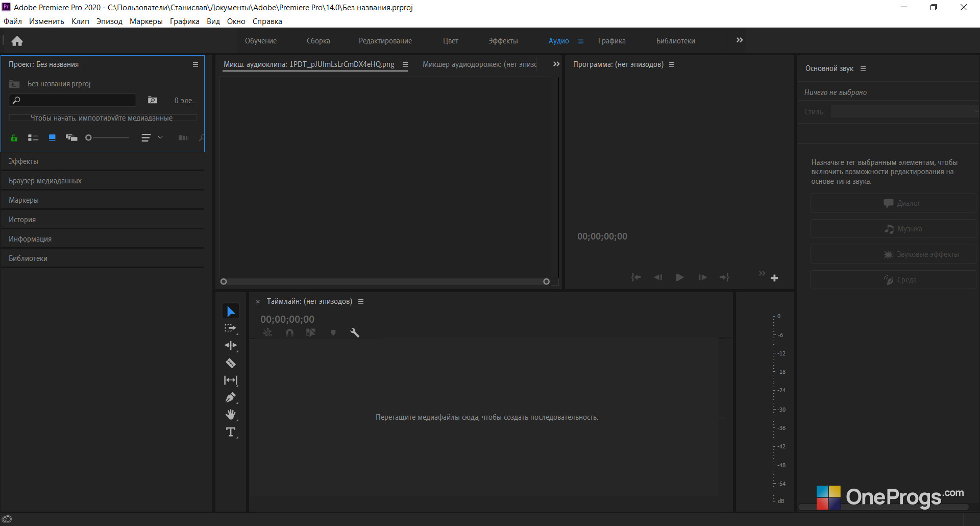Step back one frame in Program monitor

point(658,277)
